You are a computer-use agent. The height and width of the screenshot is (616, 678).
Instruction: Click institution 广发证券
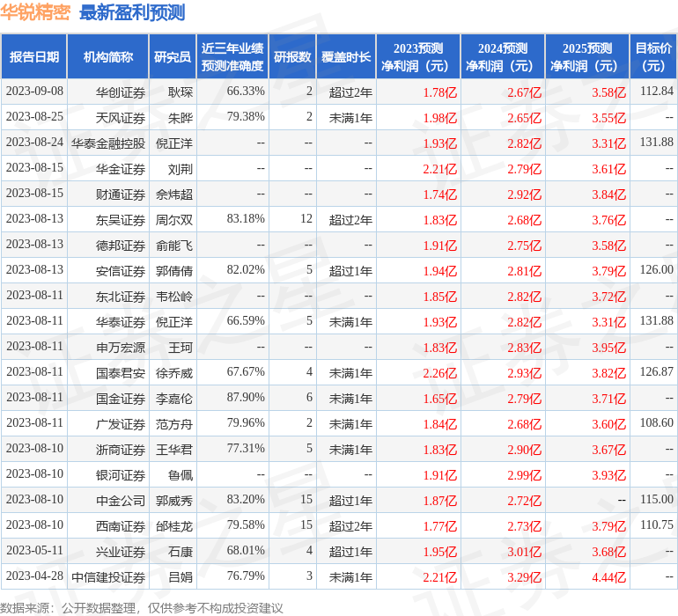click(121, 423)
